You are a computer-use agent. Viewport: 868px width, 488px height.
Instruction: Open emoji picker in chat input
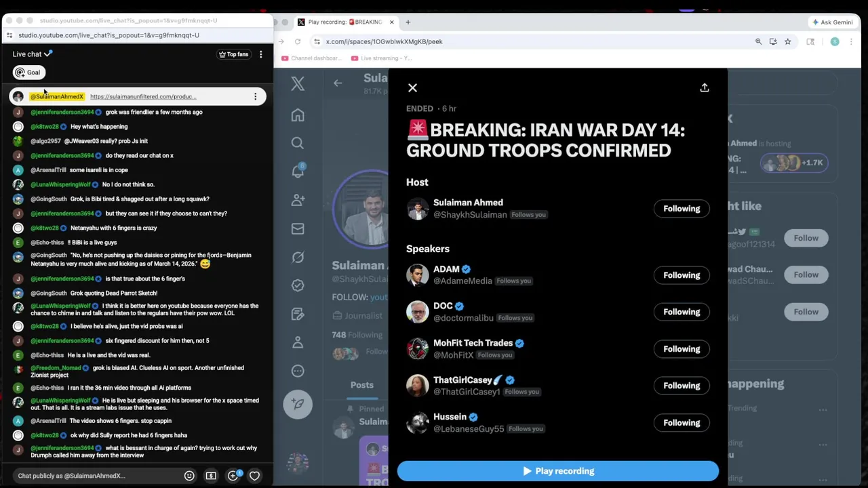pos(189,476)
